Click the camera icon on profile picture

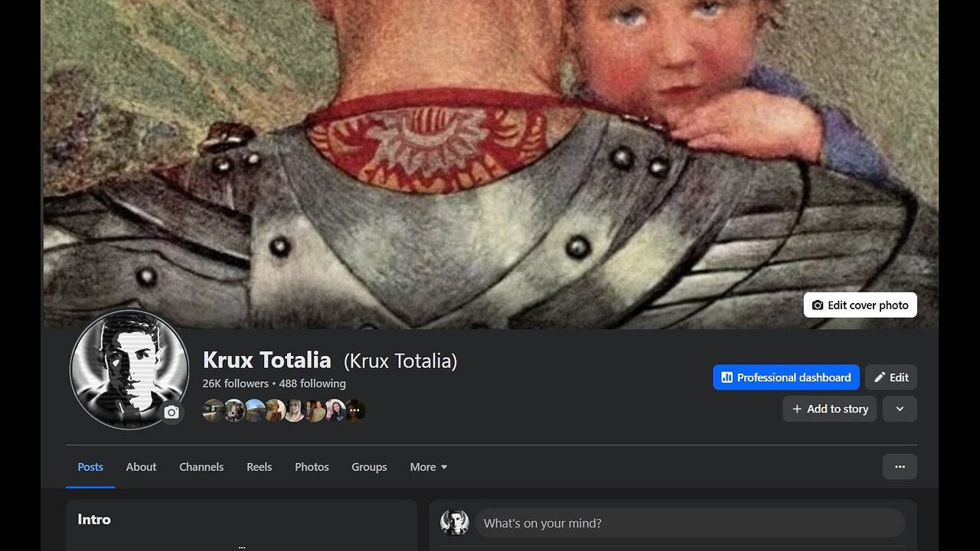click(171, 412)
